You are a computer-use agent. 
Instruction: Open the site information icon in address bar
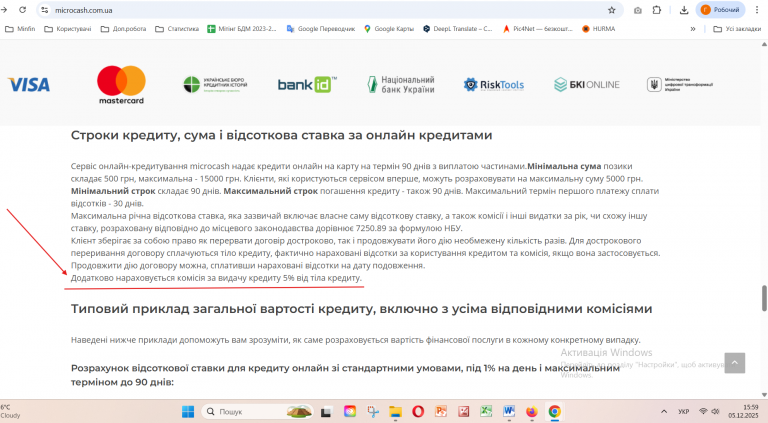[x=45, y=10]
